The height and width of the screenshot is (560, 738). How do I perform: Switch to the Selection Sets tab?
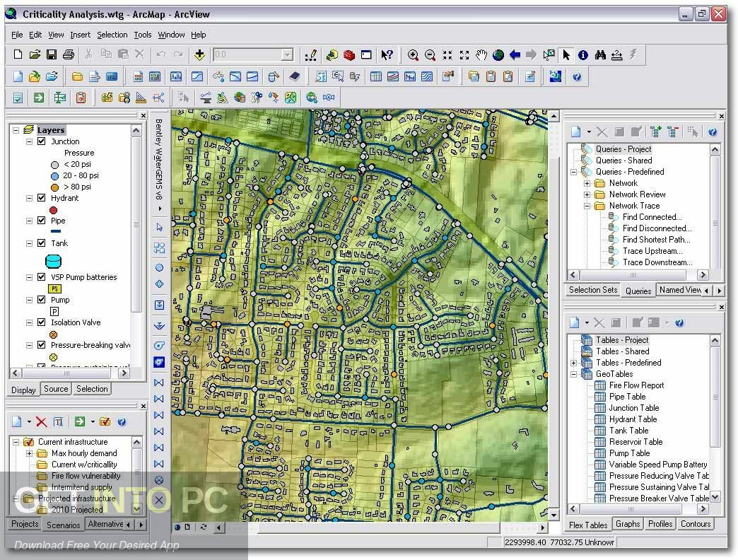click(593, 290)
